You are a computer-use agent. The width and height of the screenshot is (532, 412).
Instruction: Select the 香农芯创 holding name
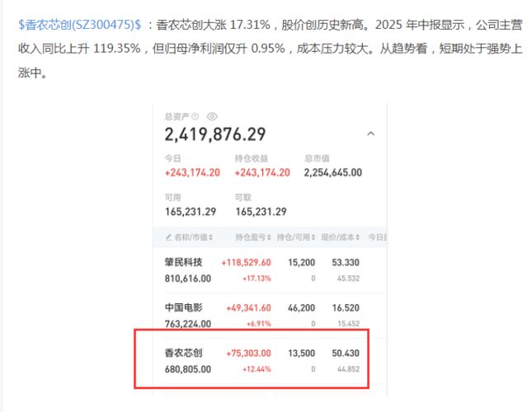(184, 353)
